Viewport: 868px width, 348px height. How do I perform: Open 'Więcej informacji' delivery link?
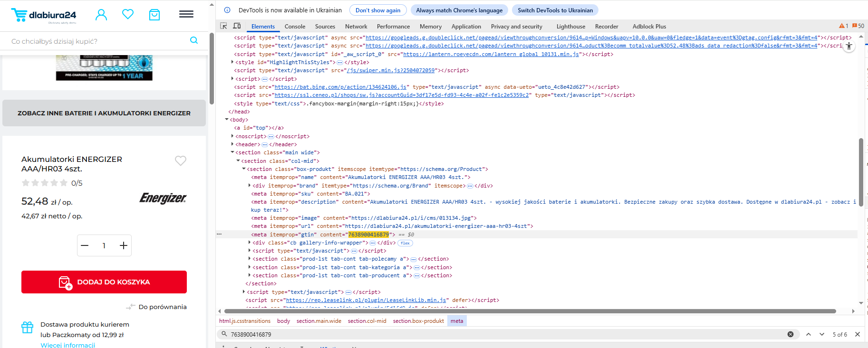[x=68, y=345]
